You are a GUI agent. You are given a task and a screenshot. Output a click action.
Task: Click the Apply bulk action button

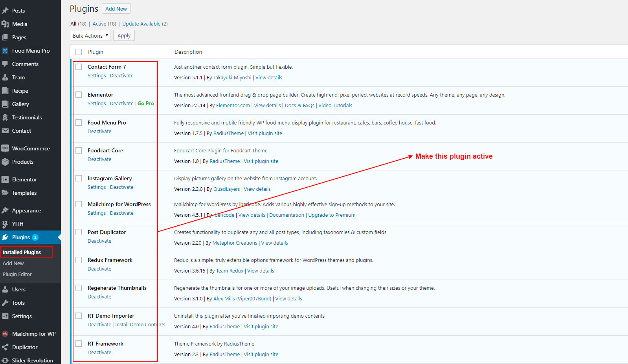(x=124, y=36)
